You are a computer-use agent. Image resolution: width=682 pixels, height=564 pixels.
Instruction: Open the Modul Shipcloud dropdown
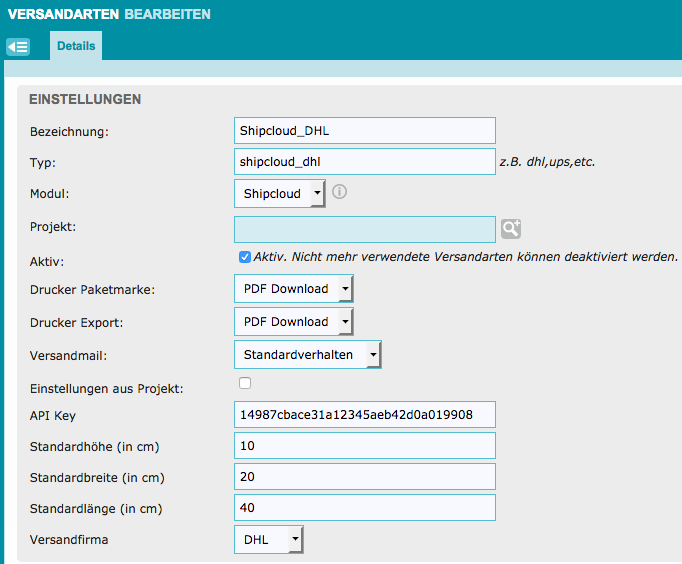(280, 194)
